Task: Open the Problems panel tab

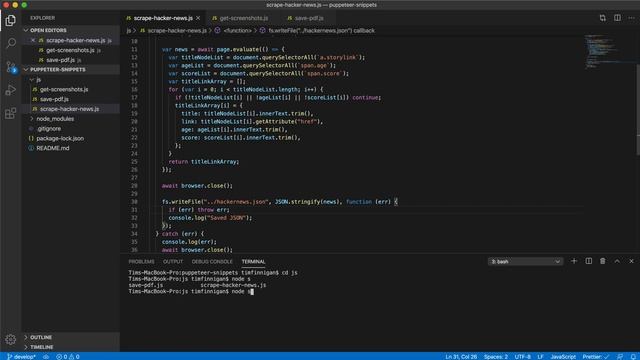Action: click(x=141, y=262)
